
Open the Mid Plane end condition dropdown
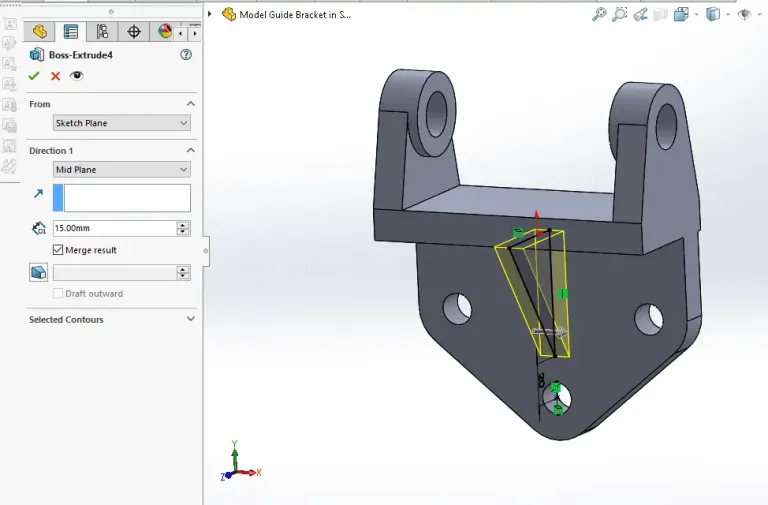coord(121,170)
